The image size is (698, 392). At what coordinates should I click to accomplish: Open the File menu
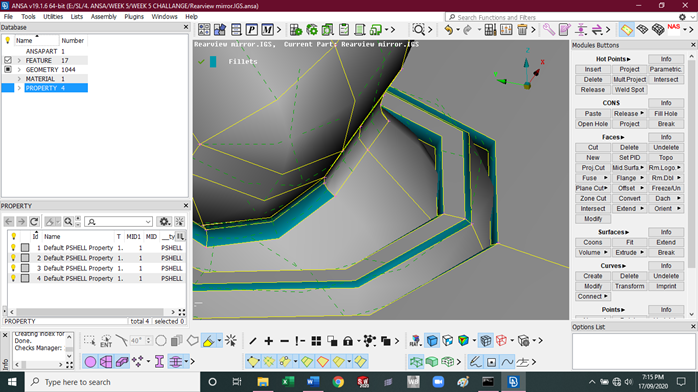[8, 16]
